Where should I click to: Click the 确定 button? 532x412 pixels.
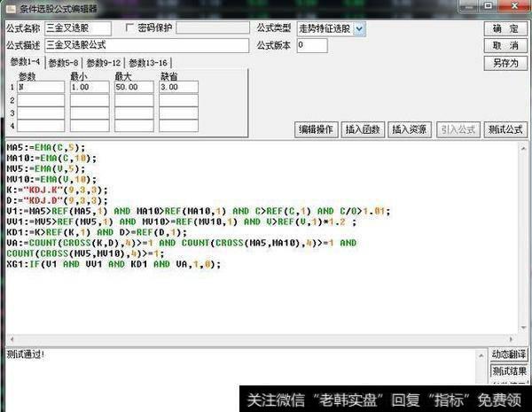pyautogui.click(x=505, y=29)
